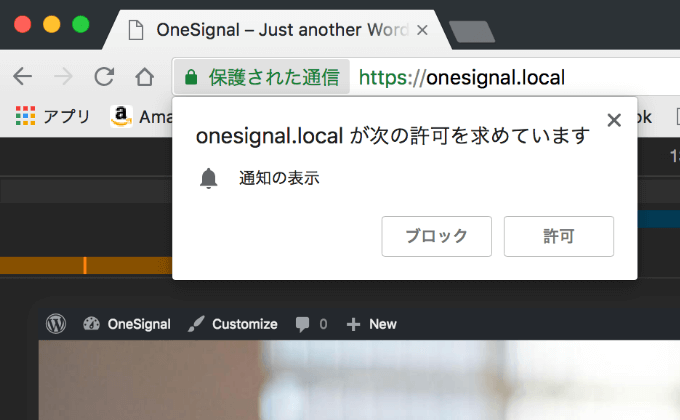Viewport: 680px width, 420px height.
Task: Click the browser back arrow
Action: tap(23, 77)
